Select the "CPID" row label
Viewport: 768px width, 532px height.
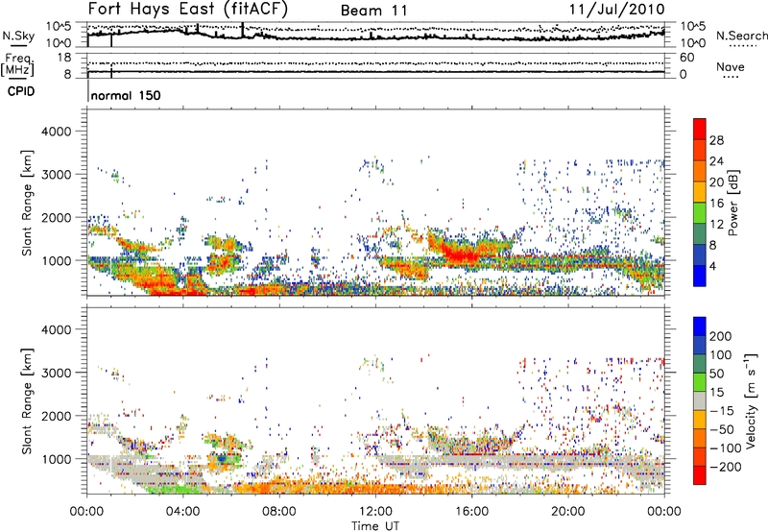(x=21, y=91)
